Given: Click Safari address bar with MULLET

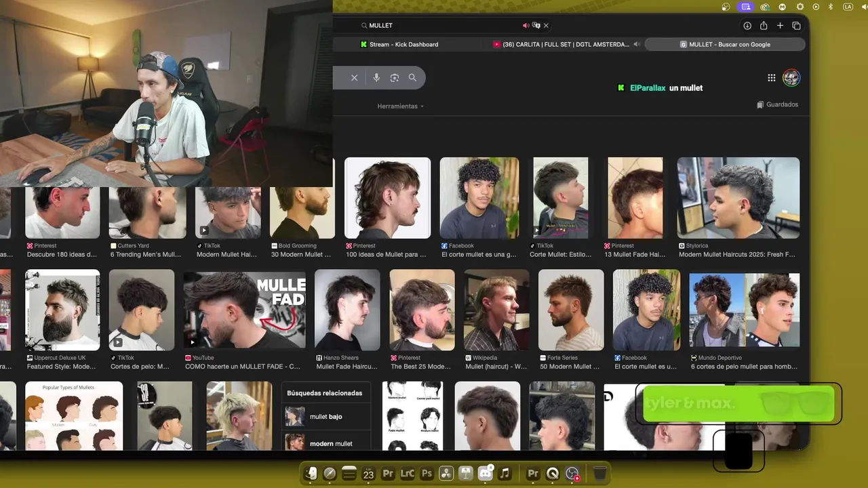Looking at the screenshot, I should [x=441, y=26].
